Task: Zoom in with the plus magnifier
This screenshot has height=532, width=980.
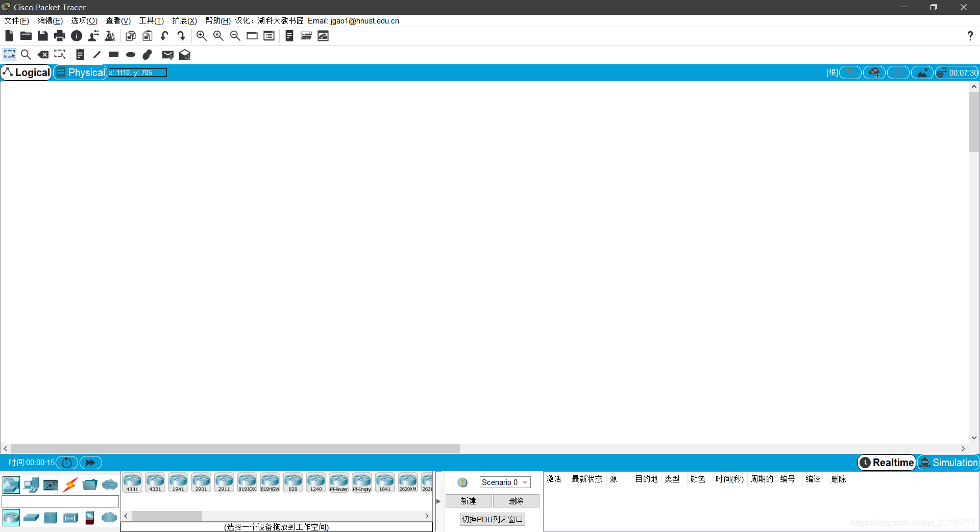Action: [x=202, y=36]
